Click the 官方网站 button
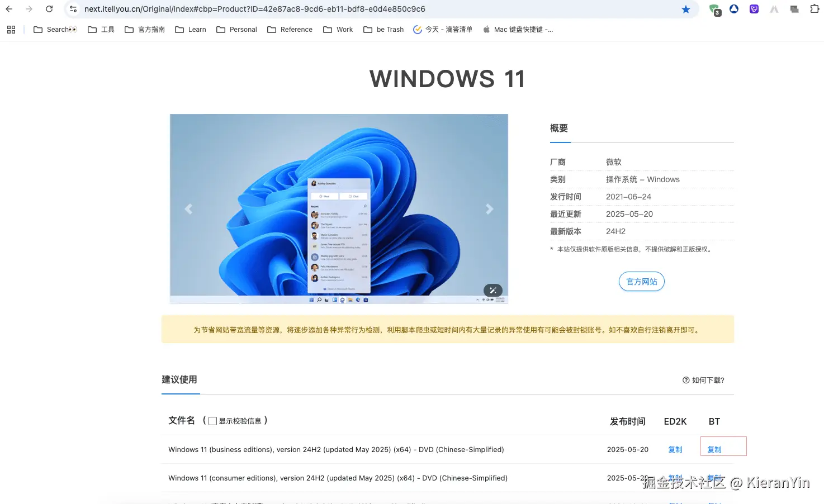824x504 pixels. 641,281
